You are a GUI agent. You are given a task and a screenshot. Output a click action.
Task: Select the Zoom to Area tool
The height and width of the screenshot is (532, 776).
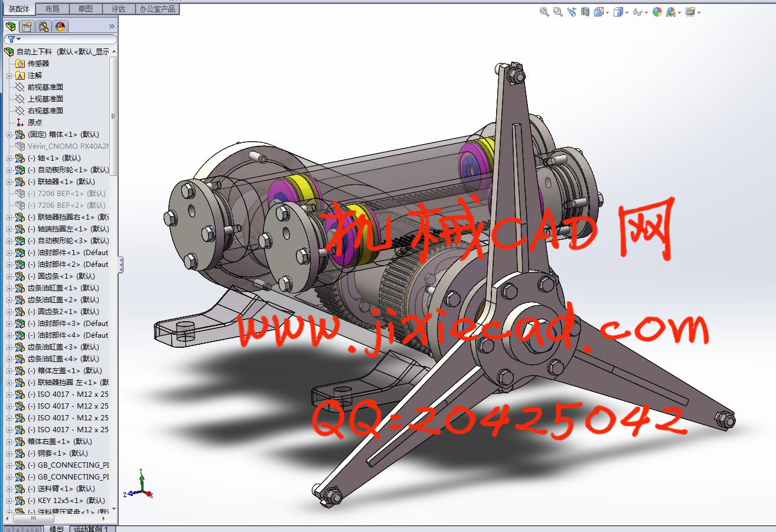(557, 12)
